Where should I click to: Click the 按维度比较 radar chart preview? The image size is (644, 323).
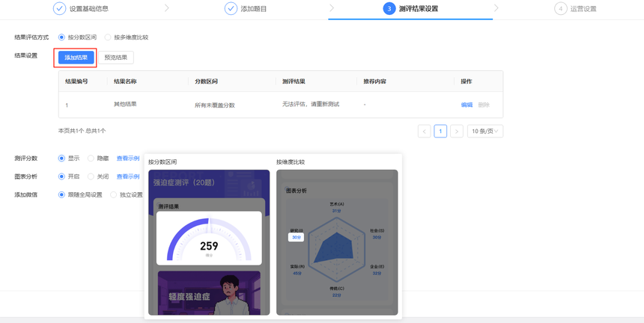(x=337, y=242)
